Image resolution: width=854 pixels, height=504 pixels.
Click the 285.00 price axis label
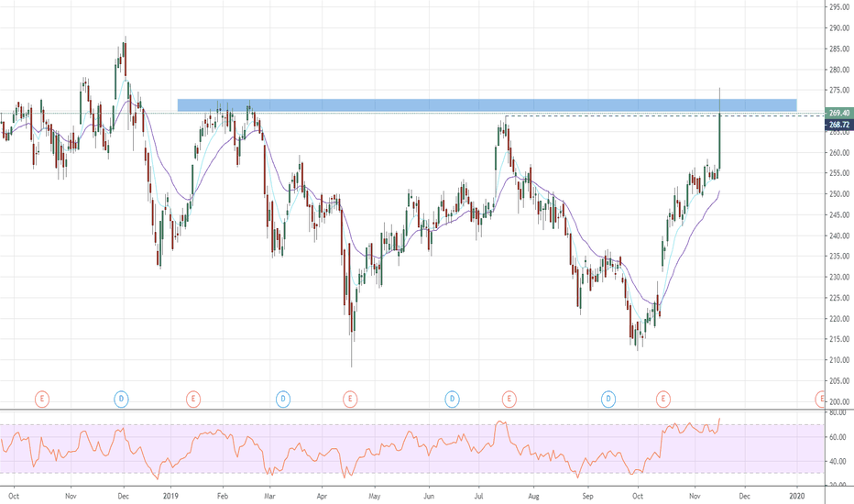pyautogui.click(x=839, y=49)
